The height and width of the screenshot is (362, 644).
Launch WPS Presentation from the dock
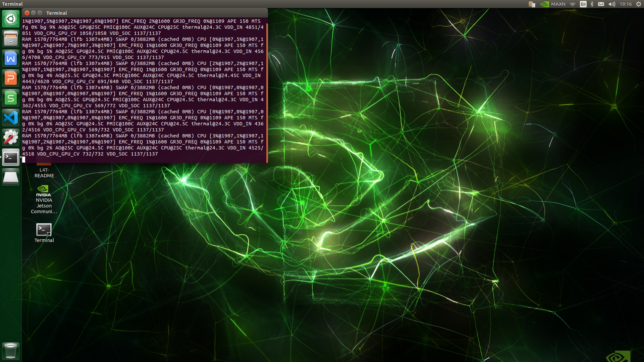tap(11, 78)
